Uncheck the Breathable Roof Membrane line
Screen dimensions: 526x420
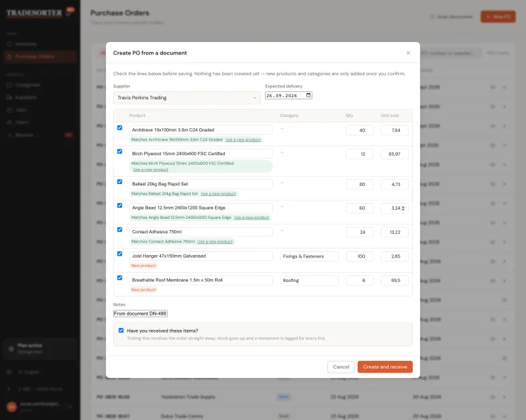(x=120, y=278)
